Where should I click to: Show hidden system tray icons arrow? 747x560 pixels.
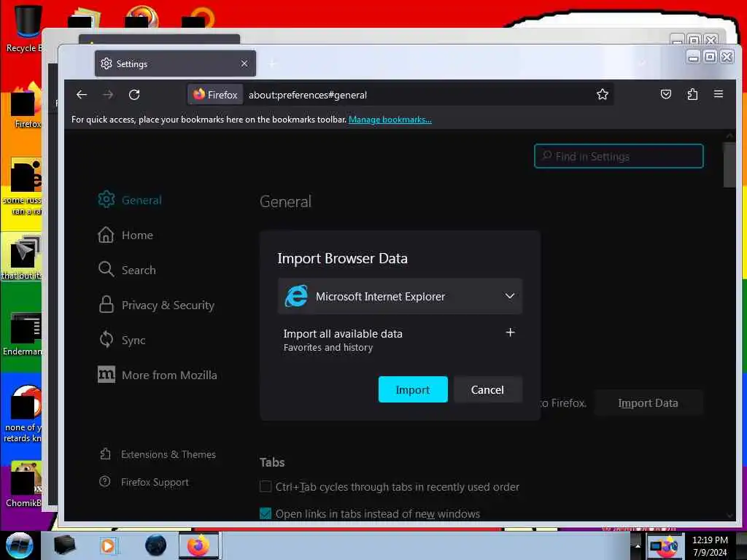pyautogui.click(x=638, y=545)
